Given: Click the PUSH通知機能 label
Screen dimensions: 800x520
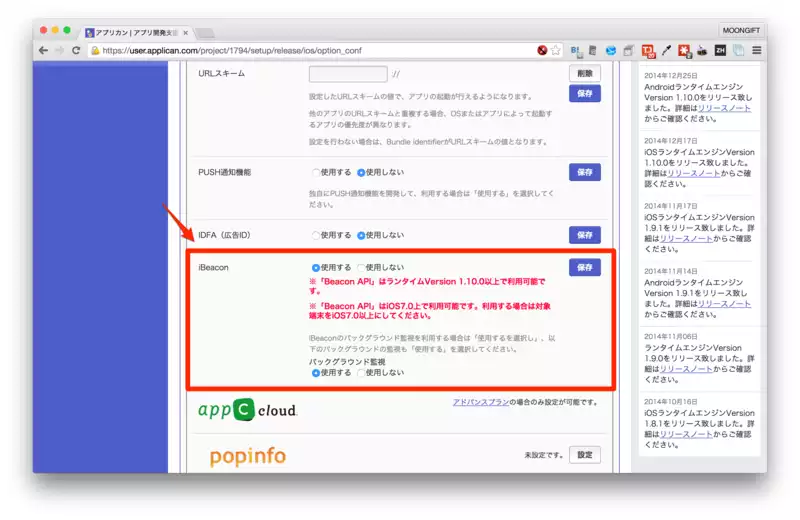Looking at the screenshot, I should [x=224, y=172].
